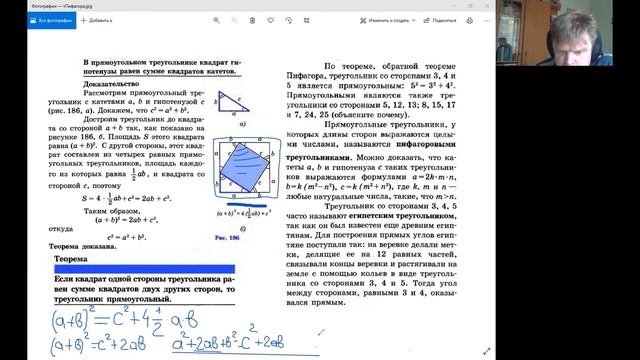Click the 'Поделиться' share button
Screen dimensions: 640x360
coord(440,20)
